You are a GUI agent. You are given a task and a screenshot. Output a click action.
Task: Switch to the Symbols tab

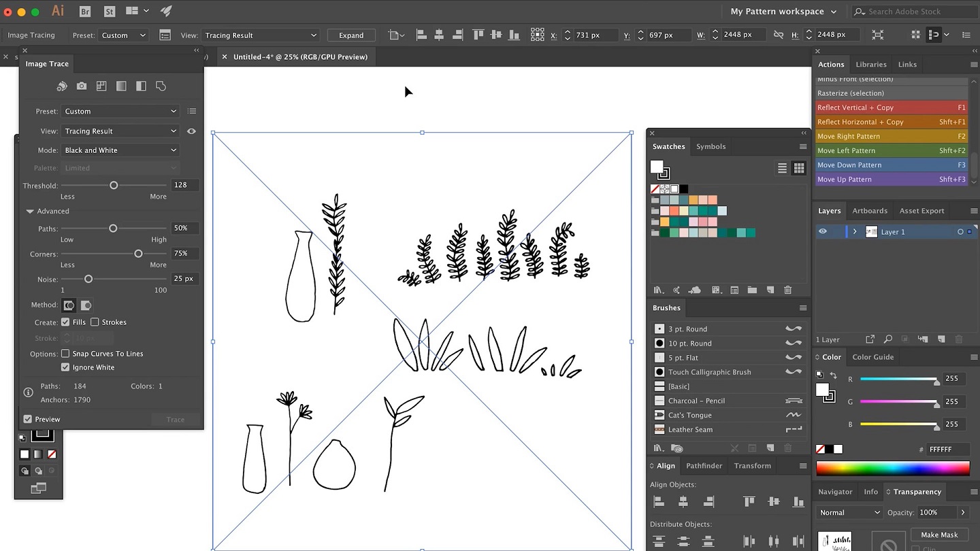[x=710, y=146]
